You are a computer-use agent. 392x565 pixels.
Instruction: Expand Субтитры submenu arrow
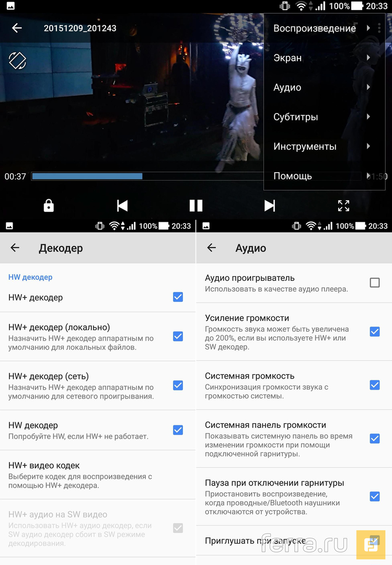(368, 116)
